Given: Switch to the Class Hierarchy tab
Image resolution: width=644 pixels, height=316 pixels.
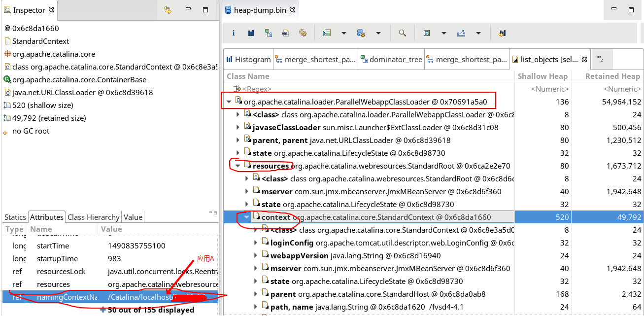Looking at the screenshot, I should click(x=93, y=217).
